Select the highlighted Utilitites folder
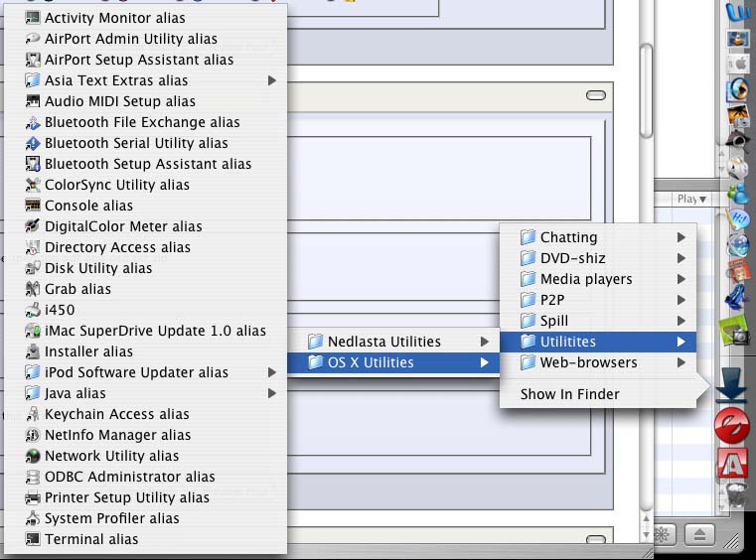756x560 pixels. 598,342
